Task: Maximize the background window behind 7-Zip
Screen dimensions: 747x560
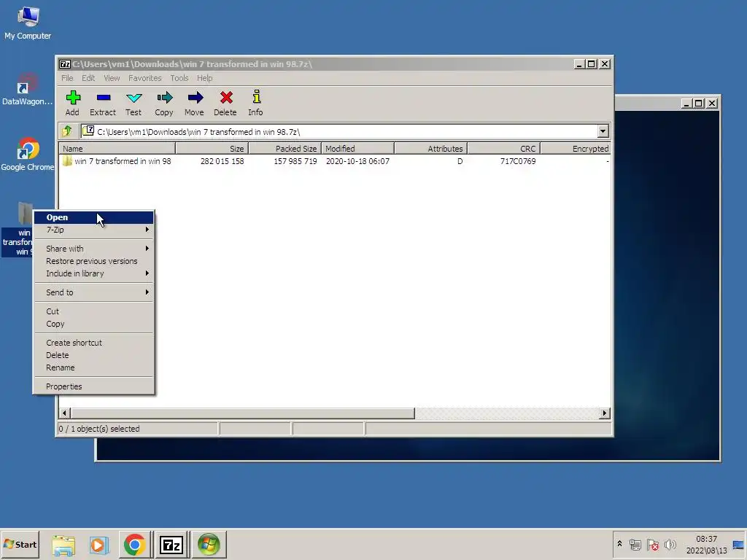Action: [x=699, y=104]
